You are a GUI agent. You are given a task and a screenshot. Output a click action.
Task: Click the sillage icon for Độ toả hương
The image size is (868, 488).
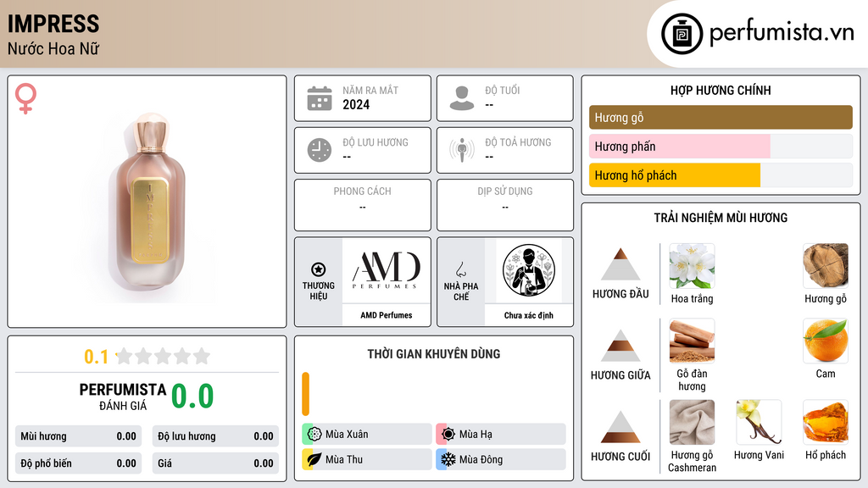tap(462, 150)
